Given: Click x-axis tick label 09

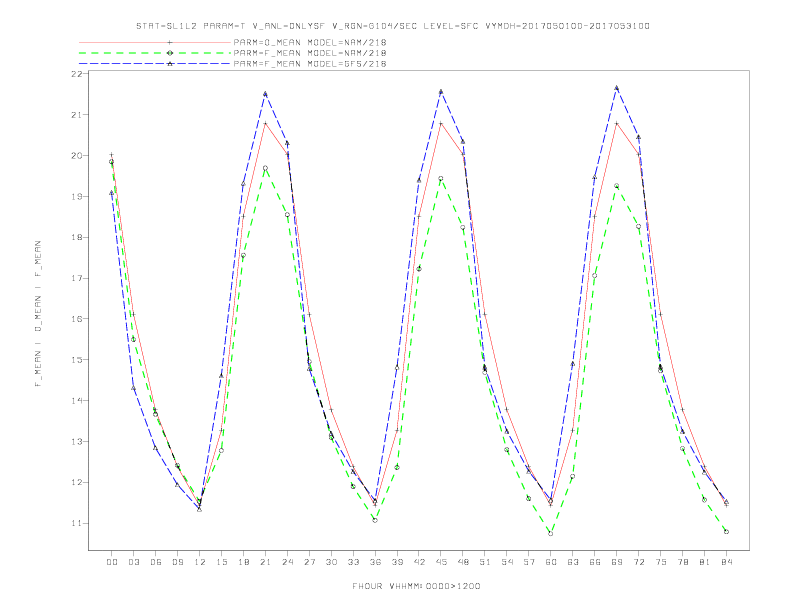Looking at the screenshot, I should point(177,562).
